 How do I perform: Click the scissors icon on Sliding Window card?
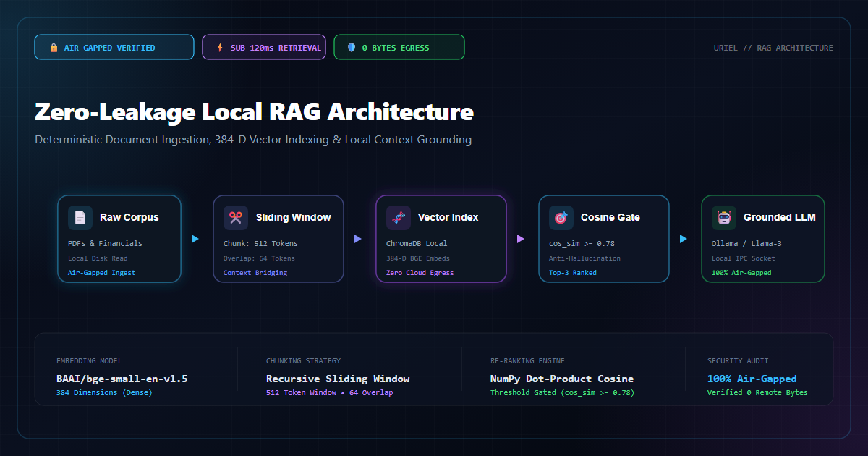coord(236,217)
